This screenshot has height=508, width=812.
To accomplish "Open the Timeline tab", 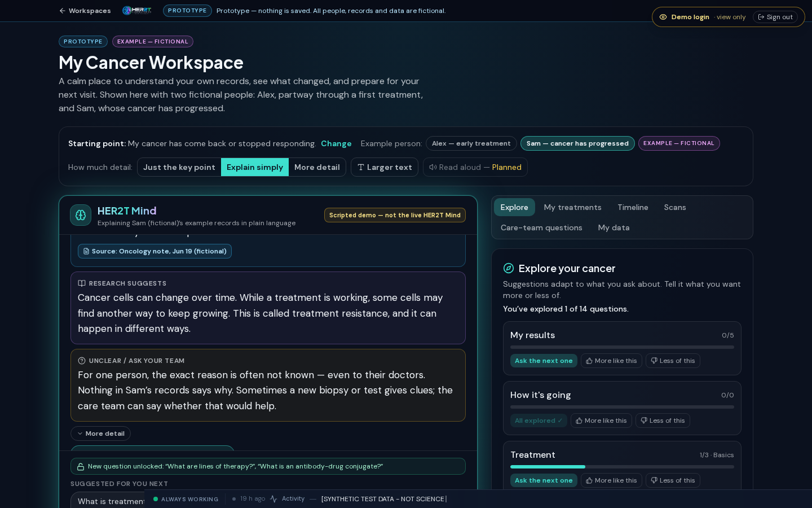I will pyautogui.click(x=633, y=207).
